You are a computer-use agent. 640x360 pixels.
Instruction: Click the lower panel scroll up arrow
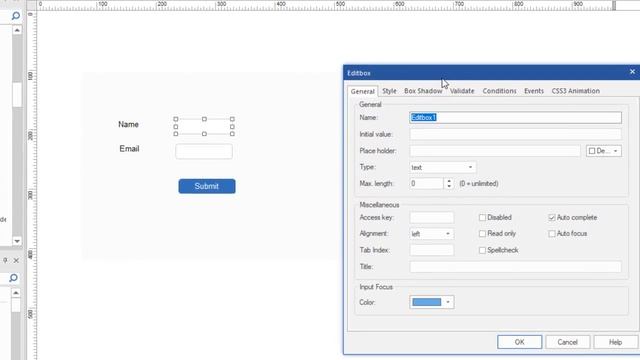click(x=16, y=293)
